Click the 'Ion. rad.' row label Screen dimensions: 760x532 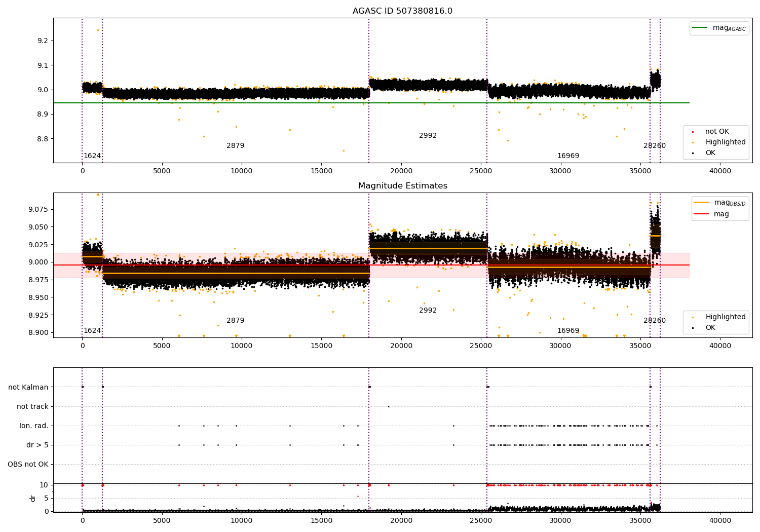[34, 426]
